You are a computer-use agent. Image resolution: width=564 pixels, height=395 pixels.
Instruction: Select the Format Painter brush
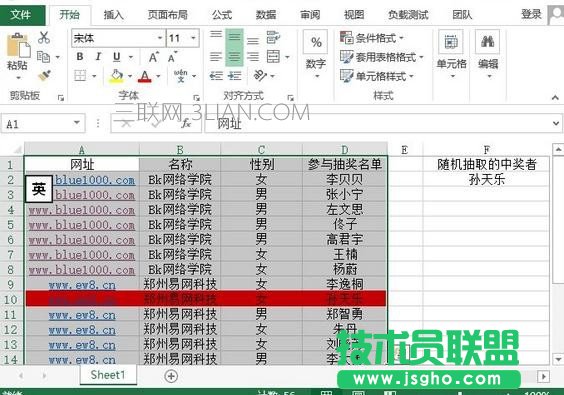click(44, 76)
